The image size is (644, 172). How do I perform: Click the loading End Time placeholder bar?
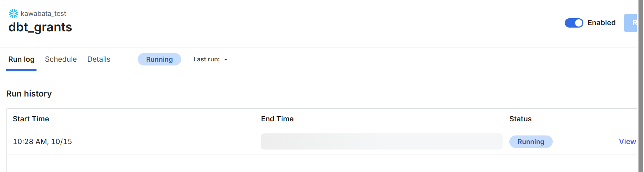tap(382, 142)
